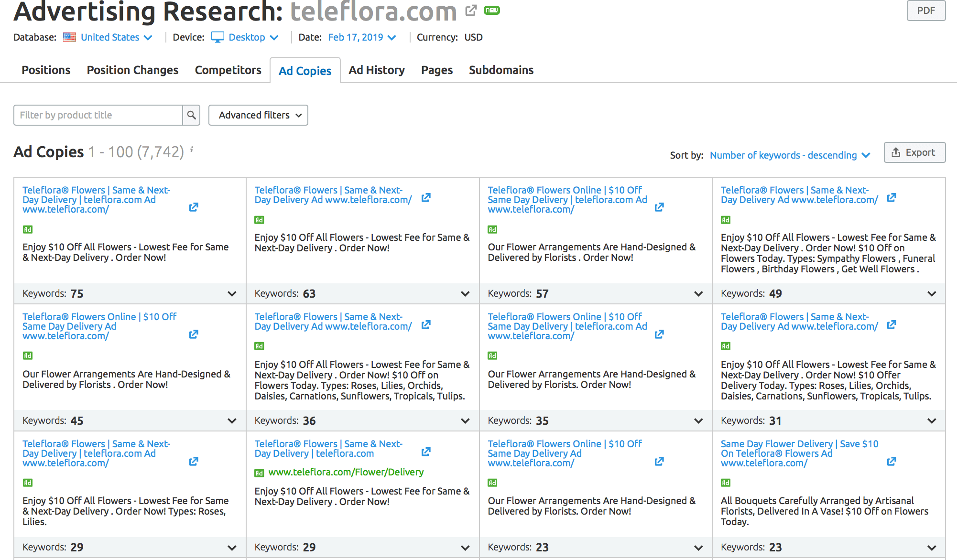Screen dimensions: 957x560
Task: Click the green Ad badge on 49-keyword ad
Action: (726, 220)
